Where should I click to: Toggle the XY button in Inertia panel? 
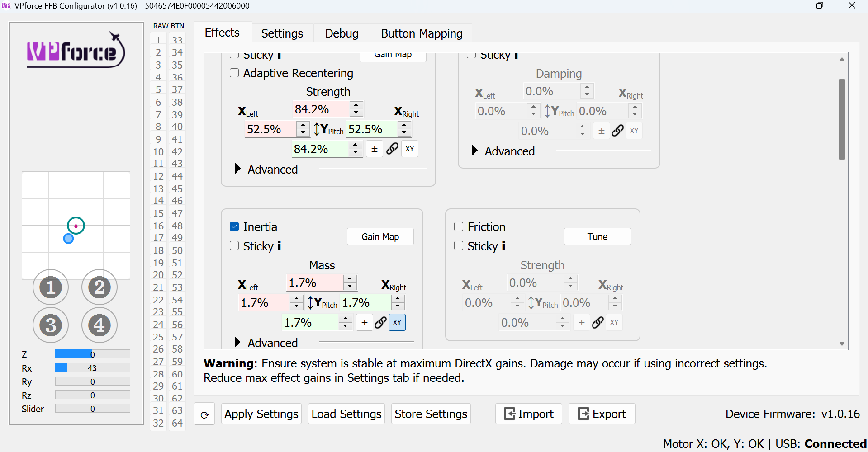coord(397,322)
